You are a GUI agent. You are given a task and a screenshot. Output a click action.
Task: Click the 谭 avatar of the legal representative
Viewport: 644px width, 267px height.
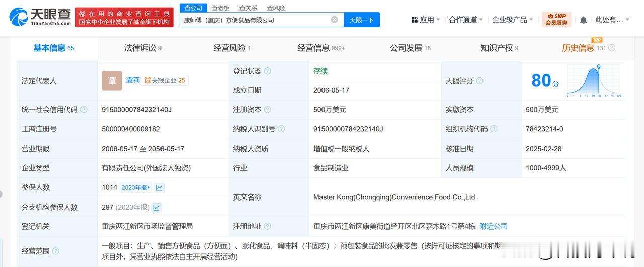pyautogui.click(x=112, y=80)
